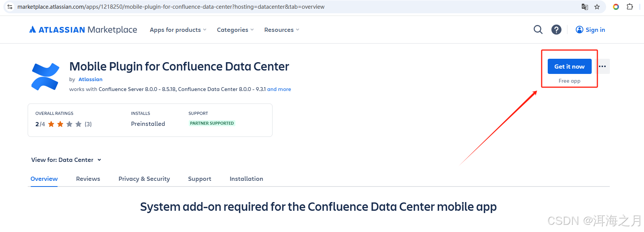The image size is (644, 232).
Task: Open the Atlassian vendor link
Action: coord(90,80)
